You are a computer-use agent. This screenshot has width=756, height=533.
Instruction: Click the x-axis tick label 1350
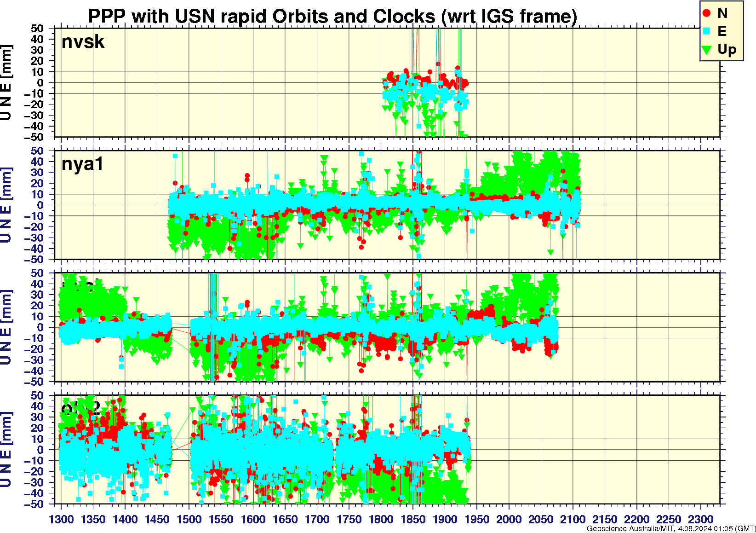tap(93, 519)
